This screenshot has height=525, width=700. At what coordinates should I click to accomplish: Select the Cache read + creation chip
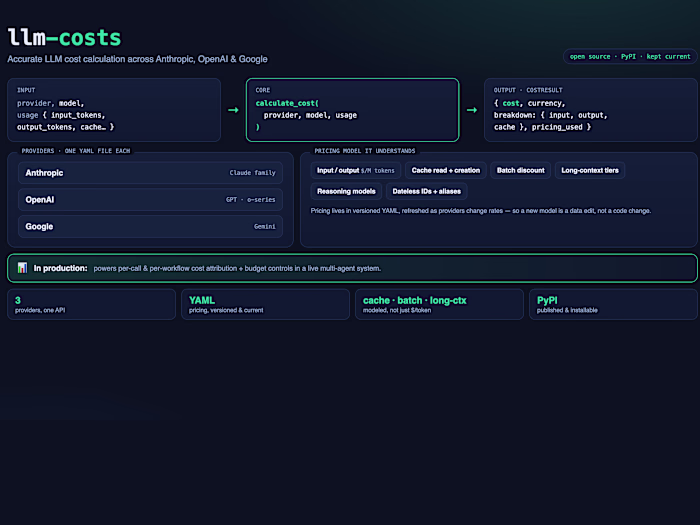[x=446, y=171]
